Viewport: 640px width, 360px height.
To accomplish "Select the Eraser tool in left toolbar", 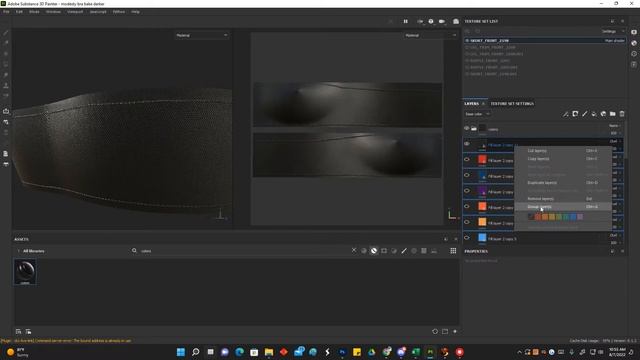I will (6, 43).
